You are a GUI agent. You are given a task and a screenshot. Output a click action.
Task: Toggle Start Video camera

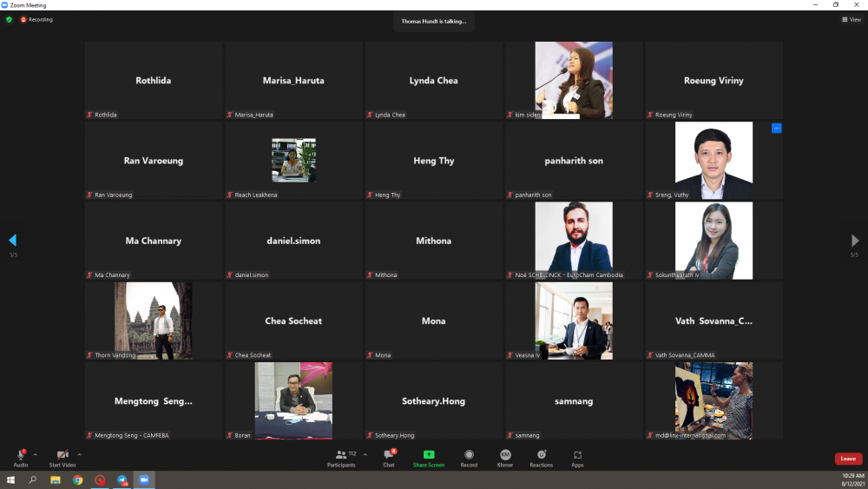(x=62, y=457)
